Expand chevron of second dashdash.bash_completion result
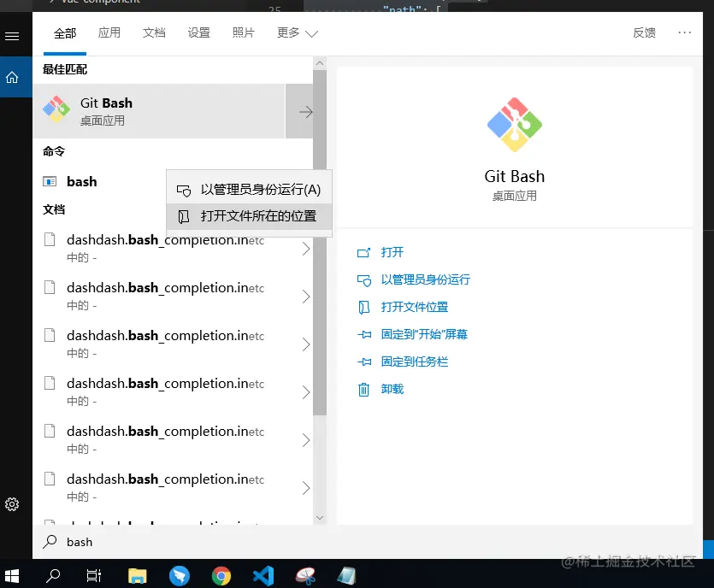This screenshot has height=588, width=714. point(306,297)
